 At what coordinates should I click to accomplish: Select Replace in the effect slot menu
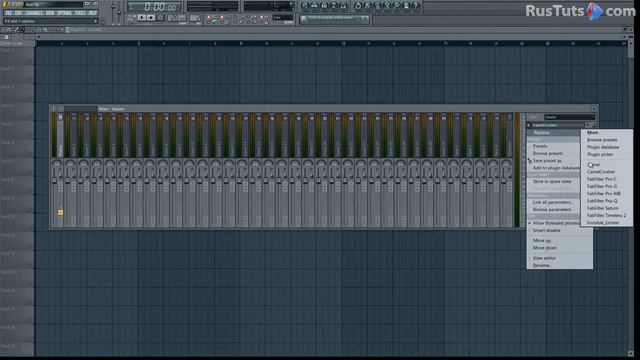(554, 133)
